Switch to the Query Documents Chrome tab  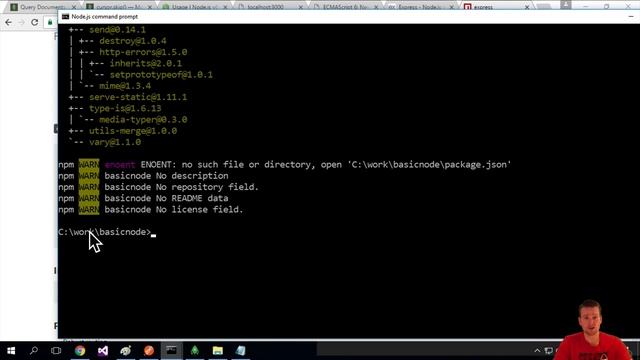pos(43,7)
